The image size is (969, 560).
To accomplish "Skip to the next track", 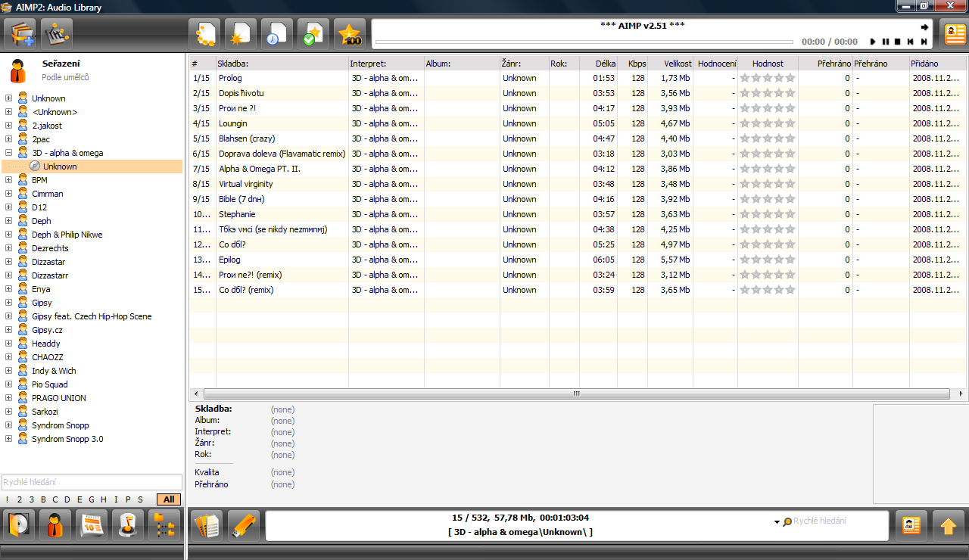I will pyautogui.click(x=924, y=42).
